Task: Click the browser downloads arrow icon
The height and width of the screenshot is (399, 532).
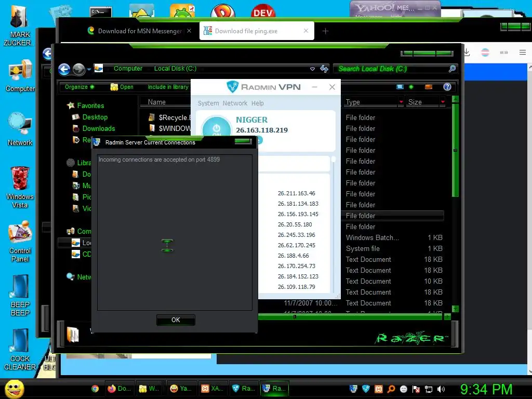Action: click(467, 52)
